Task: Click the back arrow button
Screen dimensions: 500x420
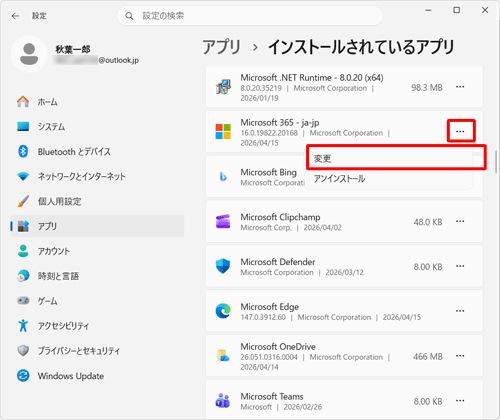Action: 15,16
